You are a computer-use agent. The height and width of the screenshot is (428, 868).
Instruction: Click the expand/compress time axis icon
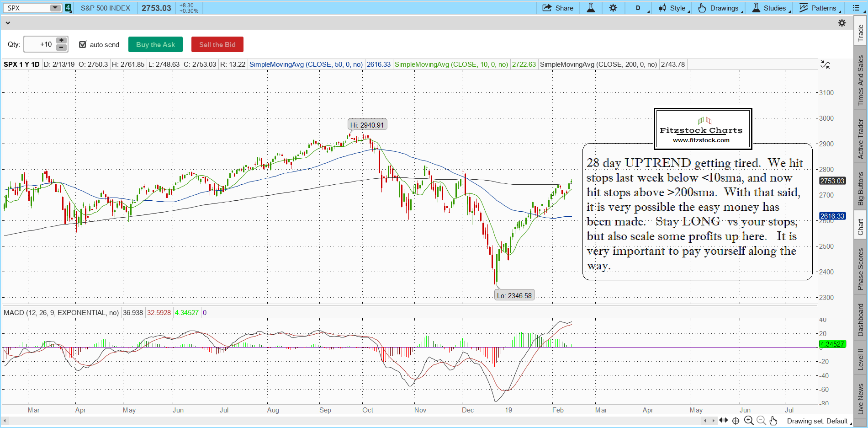coord(723,420)
